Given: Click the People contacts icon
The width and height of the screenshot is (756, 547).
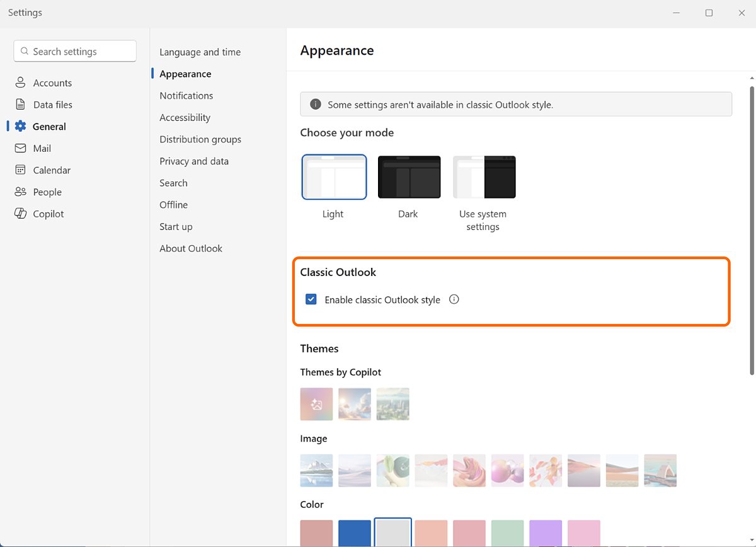Looking at the screenshot, I should click(21, 192).
